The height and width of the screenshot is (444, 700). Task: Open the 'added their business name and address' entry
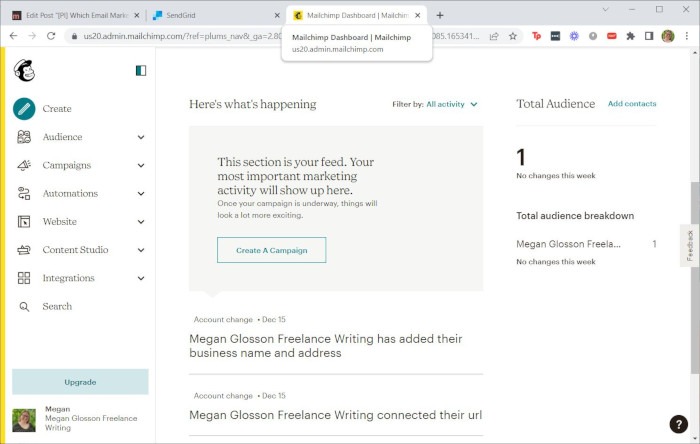coord(325,346)
